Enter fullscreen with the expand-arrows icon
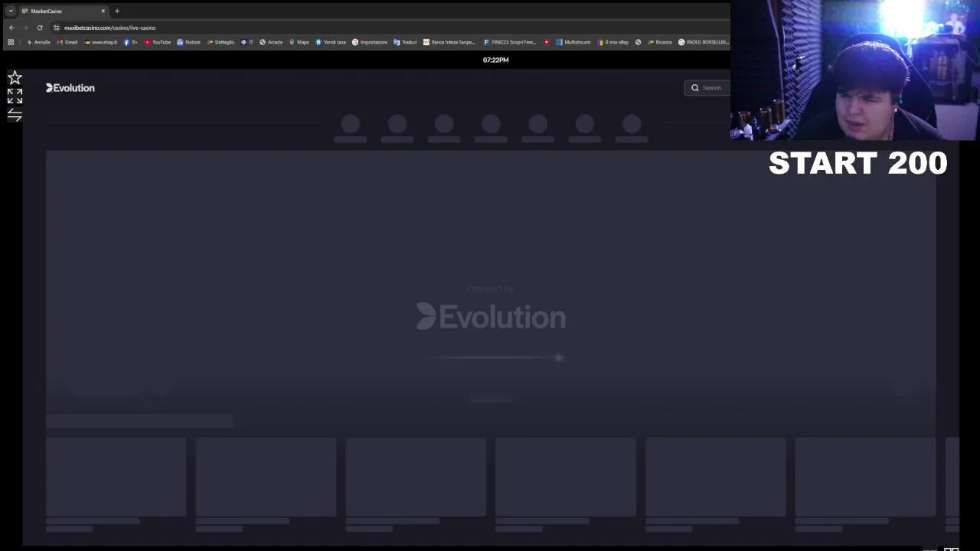 (15, 96)
